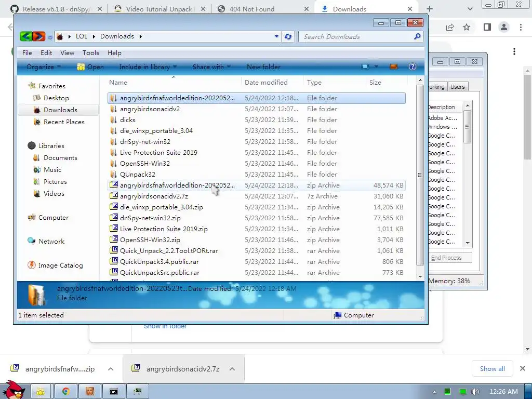532x399 pixels.
Task: Open the File menu
Action: pyautogui.click(x=27, y=53)
